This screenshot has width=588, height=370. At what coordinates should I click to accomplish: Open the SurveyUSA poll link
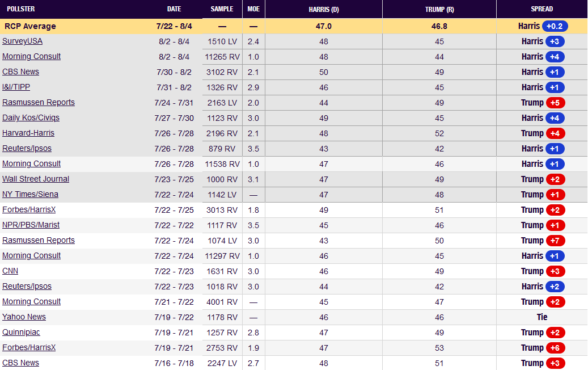(22, 41)
